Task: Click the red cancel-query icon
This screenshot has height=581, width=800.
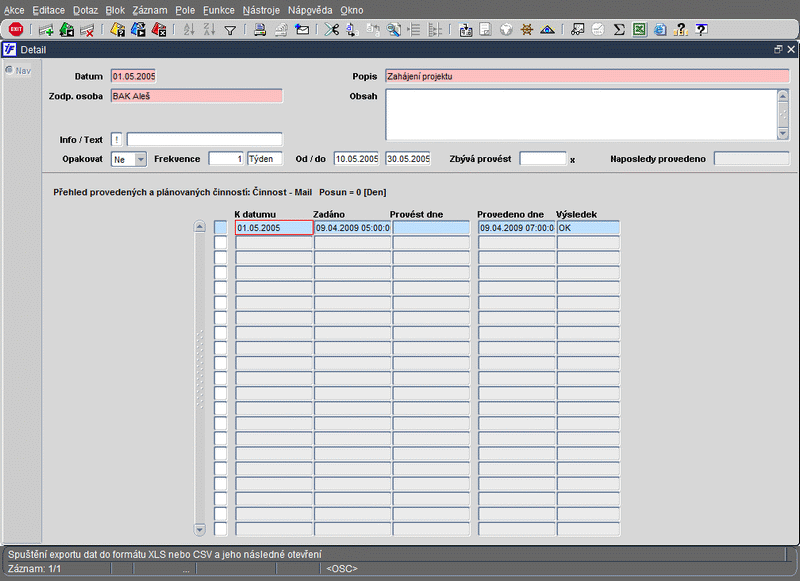Action: tap(159, 30)
